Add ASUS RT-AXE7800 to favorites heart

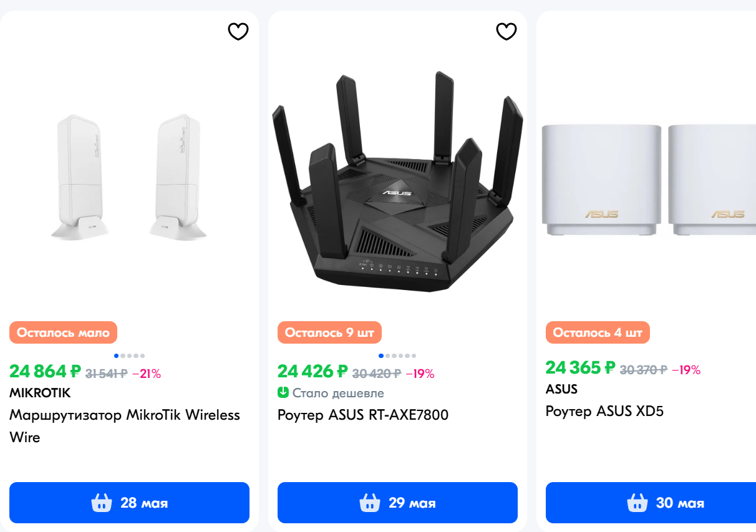pos(506,31)
